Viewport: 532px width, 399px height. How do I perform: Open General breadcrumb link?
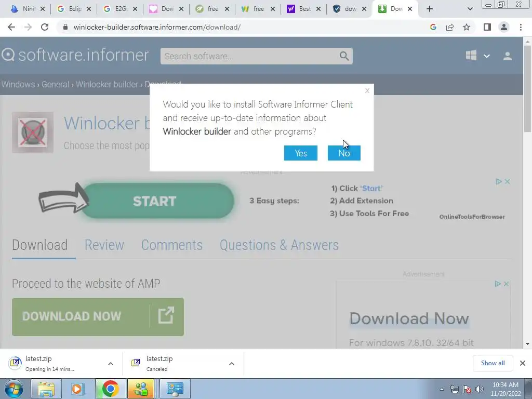tap(55, 84)
